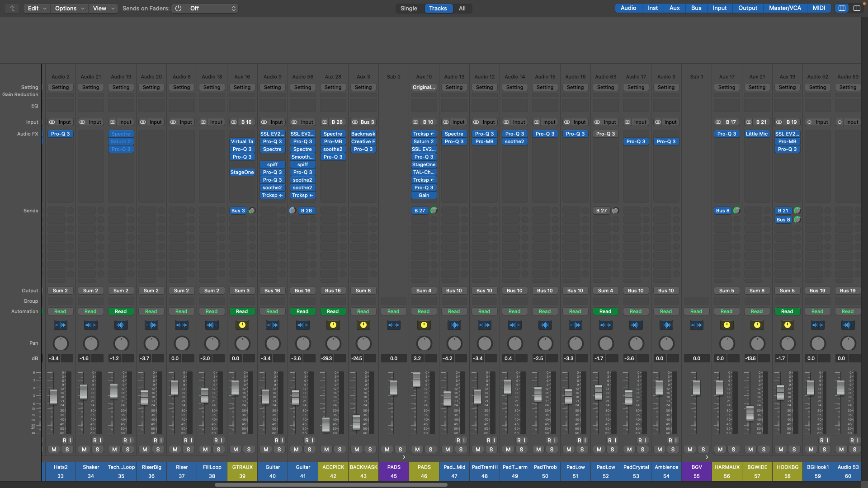Click the ACCPICK volume fader handle
The width and height of the screenshot is (868, 488).
pos(326,425)
